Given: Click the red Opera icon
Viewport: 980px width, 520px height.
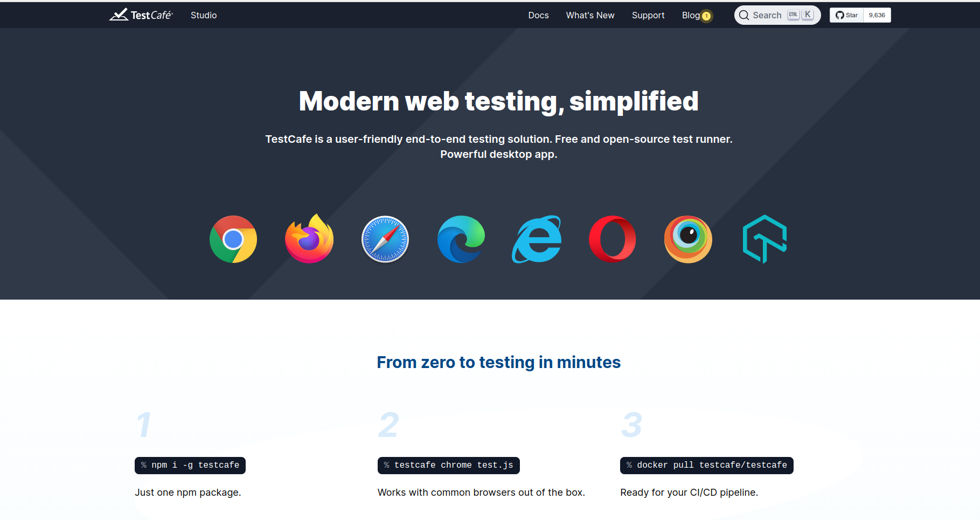Looking at the screenshot, I should [613, 239].
